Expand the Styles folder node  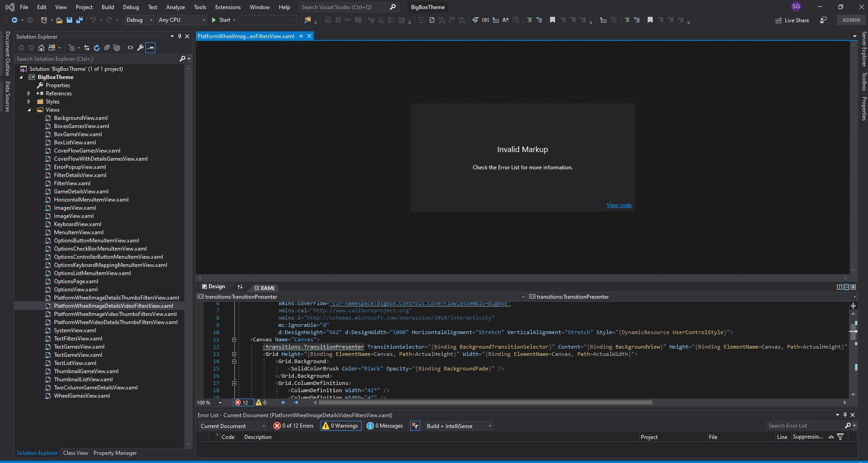pos(29,102)
